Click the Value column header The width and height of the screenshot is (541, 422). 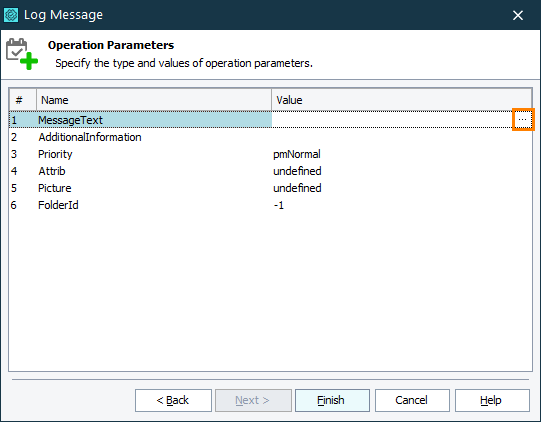[401, 100]
